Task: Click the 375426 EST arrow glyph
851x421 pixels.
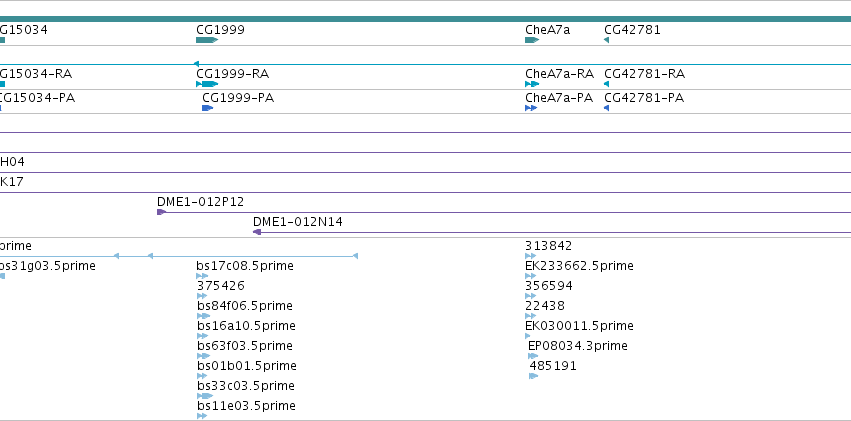Action: [201, 296]
